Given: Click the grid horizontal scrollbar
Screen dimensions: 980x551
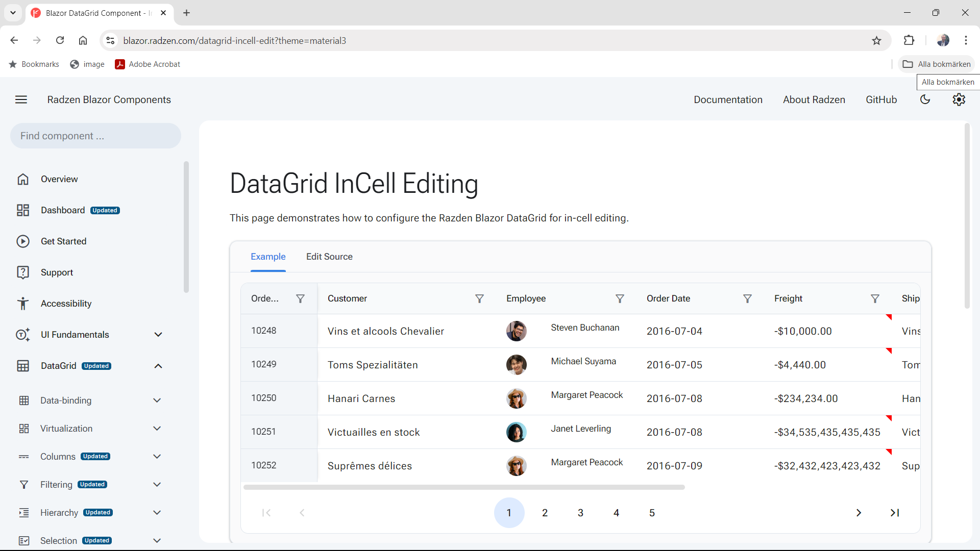Looking at the screenshot, I should click(x=464, y=487).
